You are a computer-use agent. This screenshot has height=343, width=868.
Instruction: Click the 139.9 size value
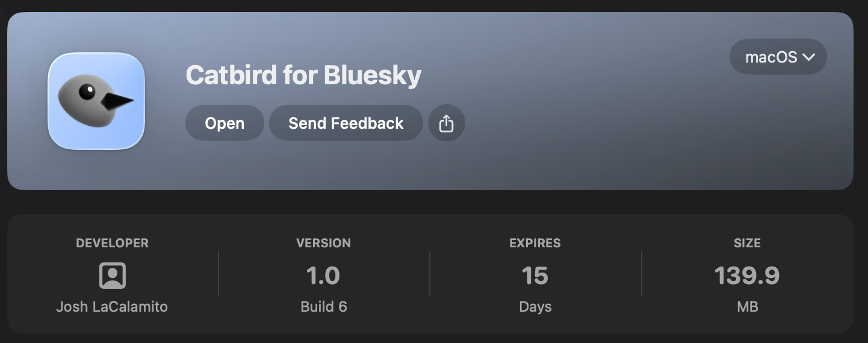(747, 276)
